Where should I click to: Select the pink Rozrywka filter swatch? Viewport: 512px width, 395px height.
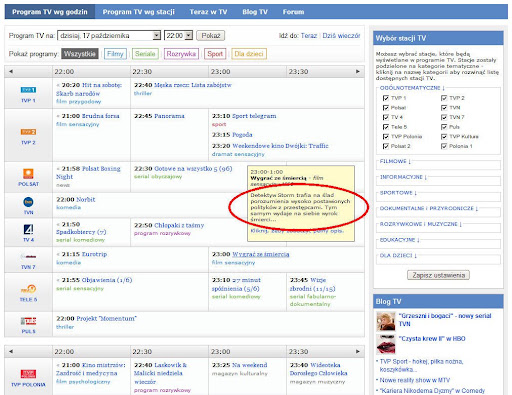181,54
